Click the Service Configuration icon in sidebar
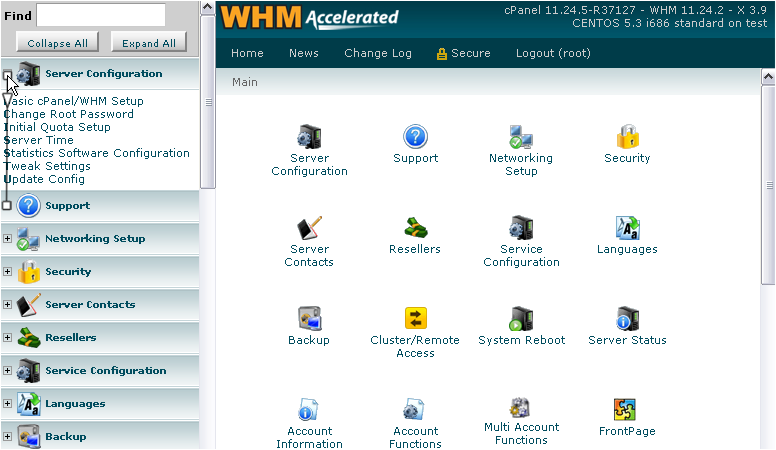 [x=28, y=371]
